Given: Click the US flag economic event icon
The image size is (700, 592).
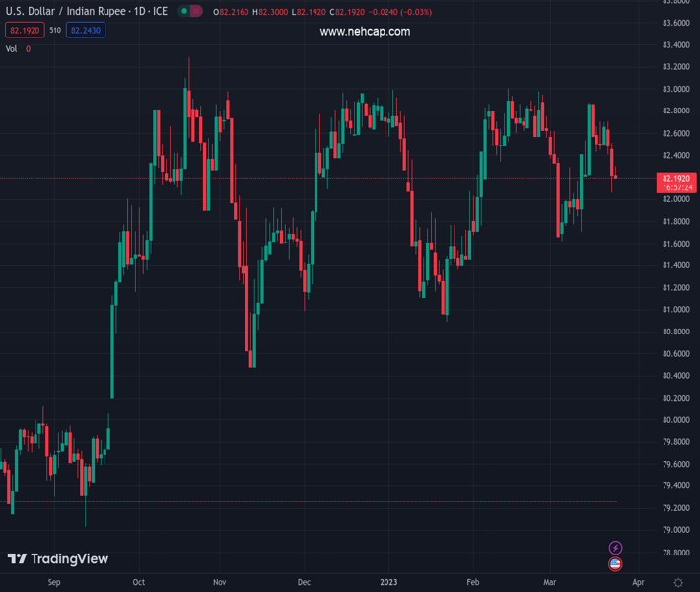Looking at the screenshot, I should click(616, 564).
